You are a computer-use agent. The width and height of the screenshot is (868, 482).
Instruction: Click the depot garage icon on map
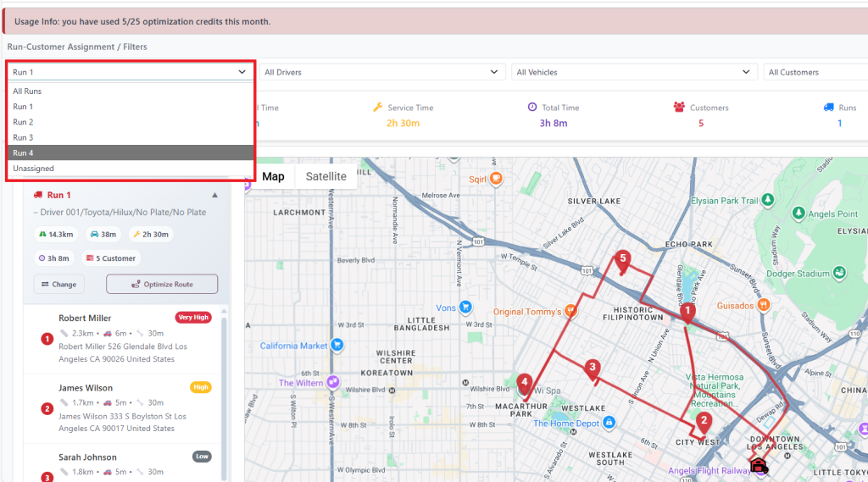(x=758, y=464)
